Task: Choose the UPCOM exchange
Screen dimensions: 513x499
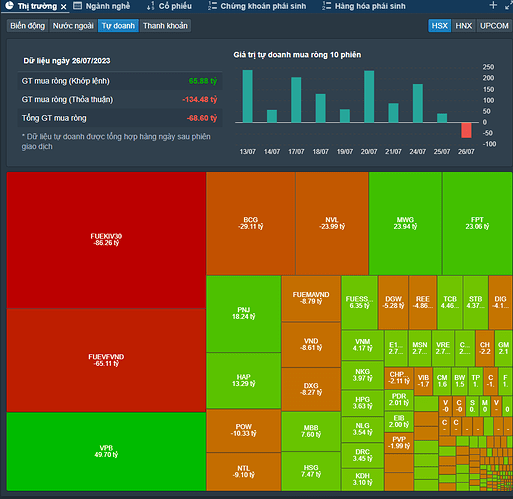Action: (494, 26)
